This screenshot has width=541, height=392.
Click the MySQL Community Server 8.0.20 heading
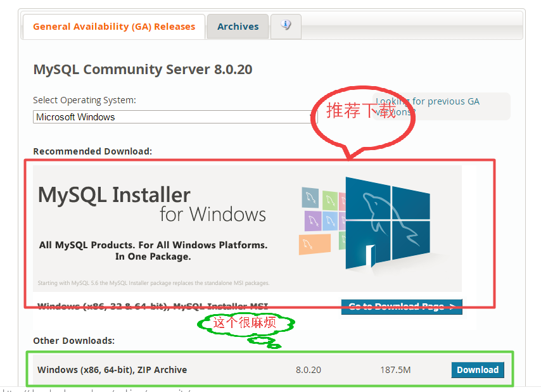tap(143, 69)
